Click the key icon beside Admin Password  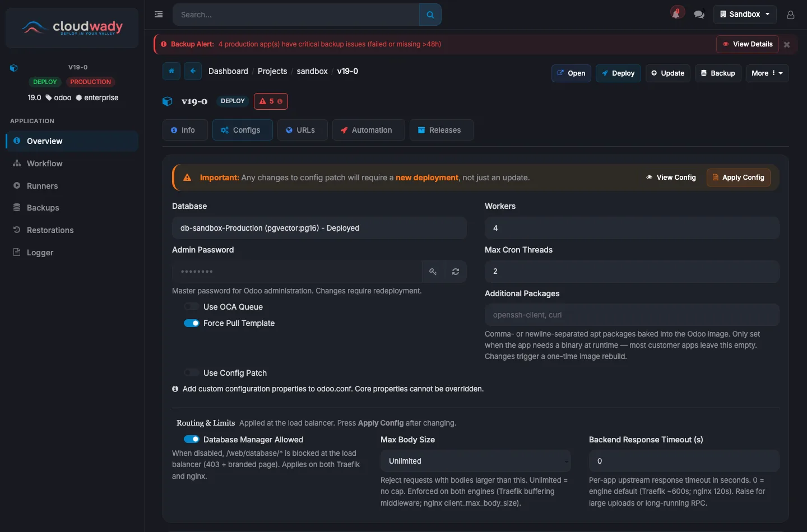click(x=433, y=272)
